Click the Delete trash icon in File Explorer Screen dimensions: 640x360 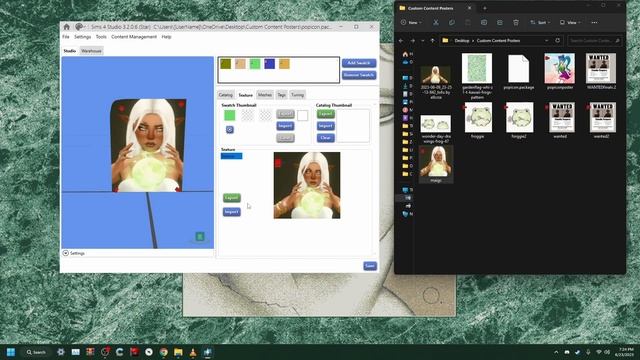pyautogui.click(x=516, y=22)
